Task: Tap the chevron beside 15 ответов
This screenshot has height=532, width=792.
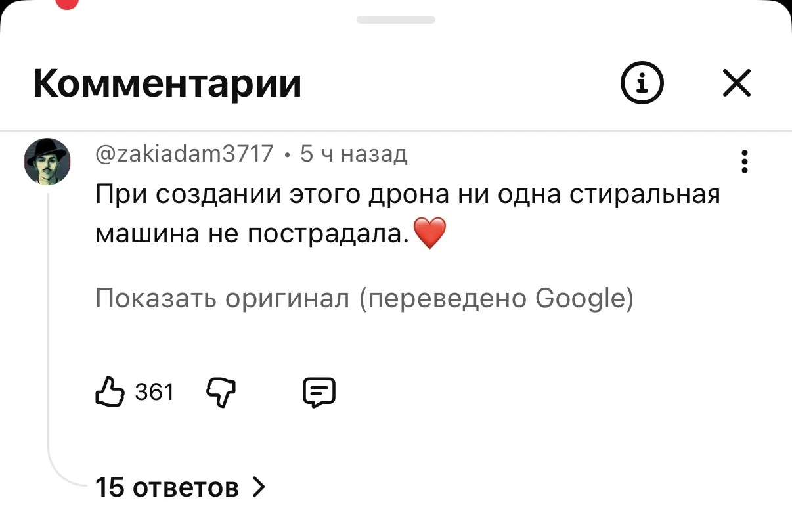Action: (259, 487)
